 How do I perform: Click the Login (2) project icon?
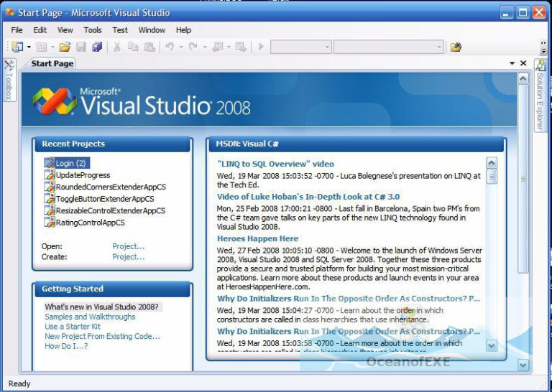pos(50,163)
